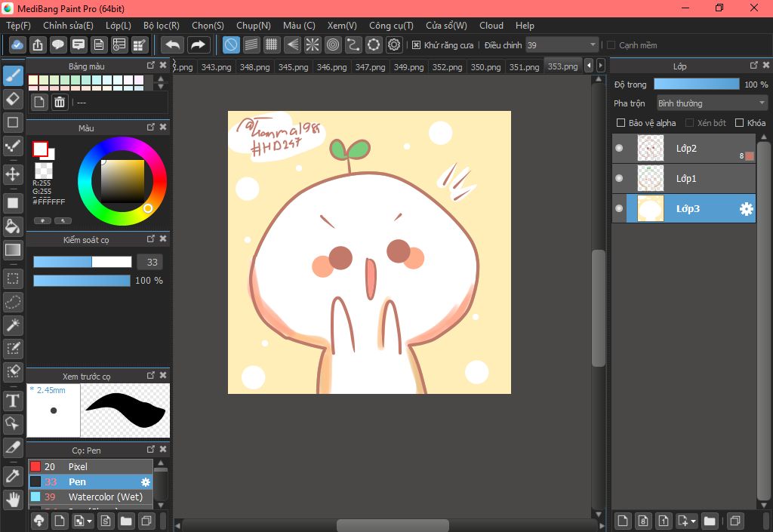773x532 pixels.
Task: Select the Bucket fill tool
Action: (13, 226)
